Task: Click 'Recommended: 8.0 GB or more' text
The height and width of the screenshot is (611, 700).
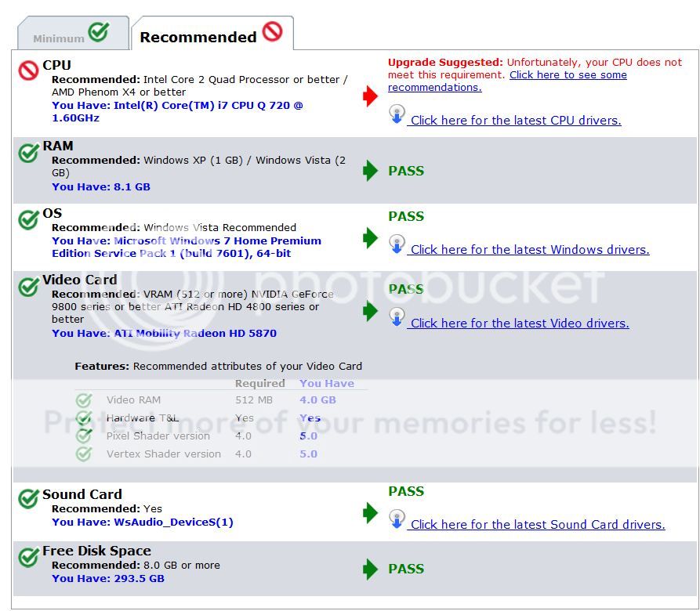Action: click(136, 565)
